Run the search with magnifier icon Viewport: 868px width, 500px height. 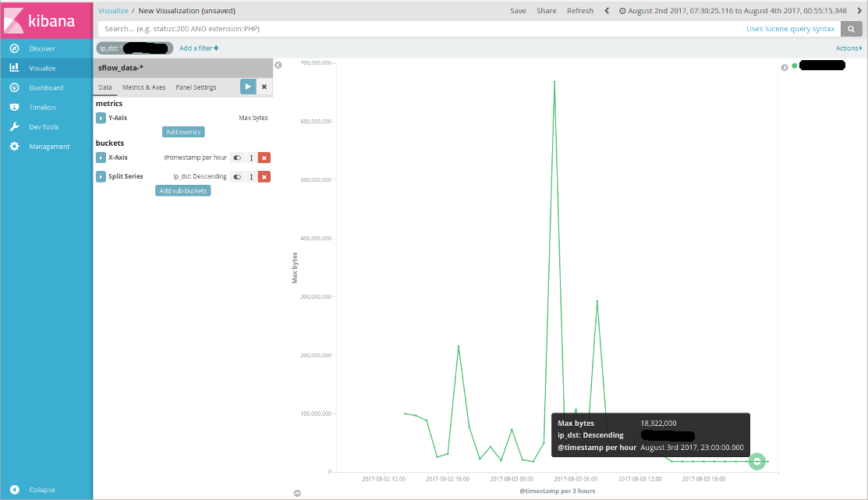851,29
